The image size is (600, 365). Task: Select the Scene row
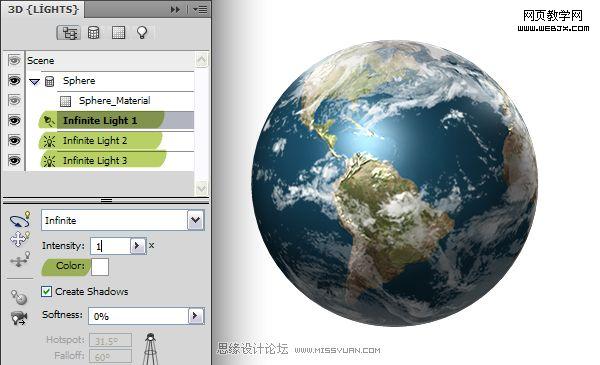pyautogui.click(x=110, y=60)
